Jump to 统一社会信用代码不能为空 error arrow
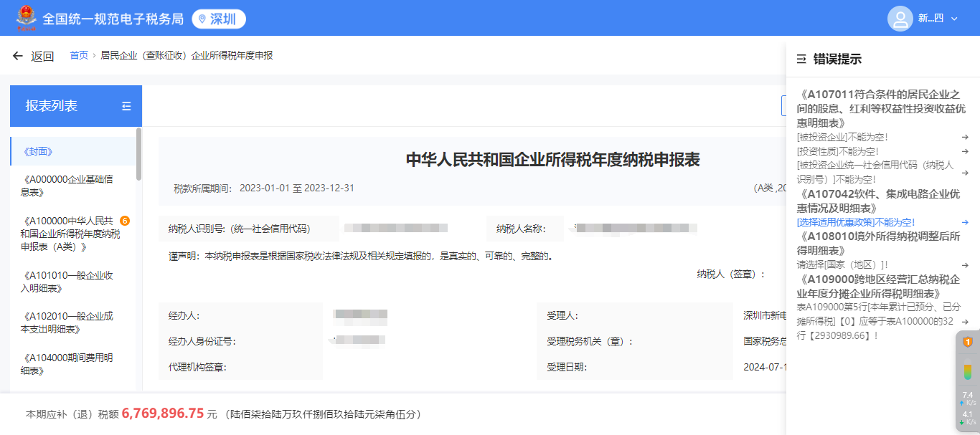Screen dimensions: 980x435 coord(965,172)
